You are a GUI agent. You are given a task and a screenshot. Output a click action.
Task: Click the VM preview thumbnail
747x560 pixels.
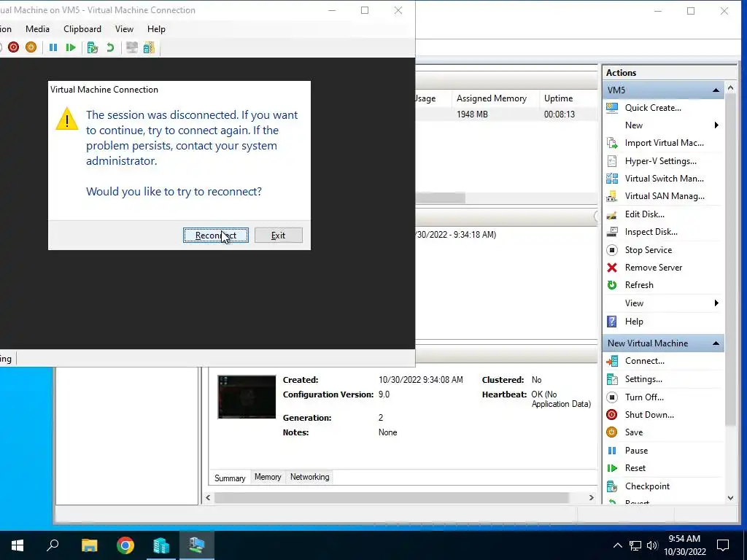click(247, 397)
